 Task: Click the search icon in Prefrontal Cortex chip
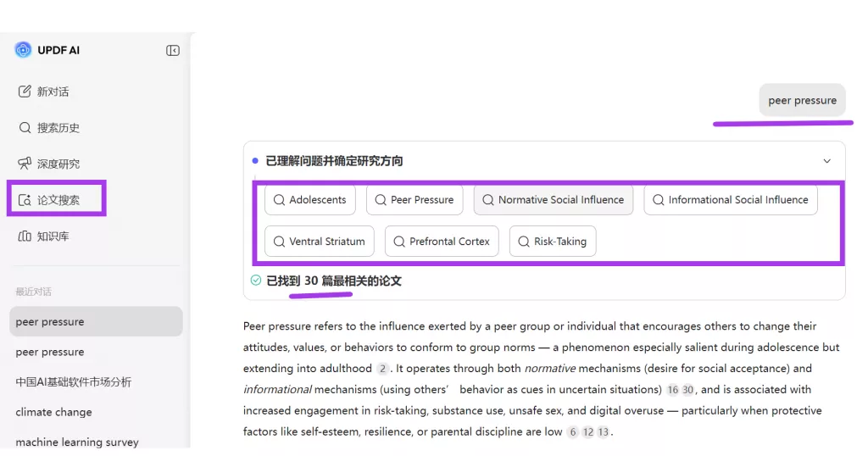pos(399,242)
